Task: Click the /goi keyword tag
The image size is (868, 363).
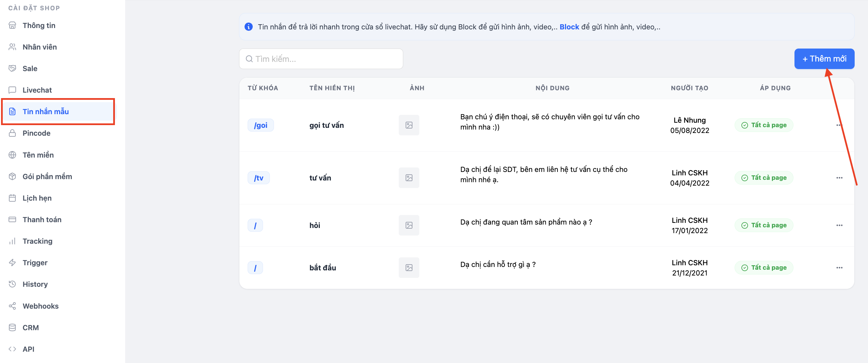Action: coord(261,125)
